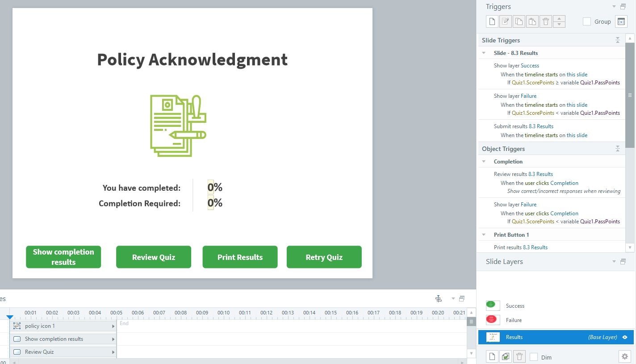Add a new slide layer
Image resolution: width=636 pixels, height=364 pixels.
point(492,356)
